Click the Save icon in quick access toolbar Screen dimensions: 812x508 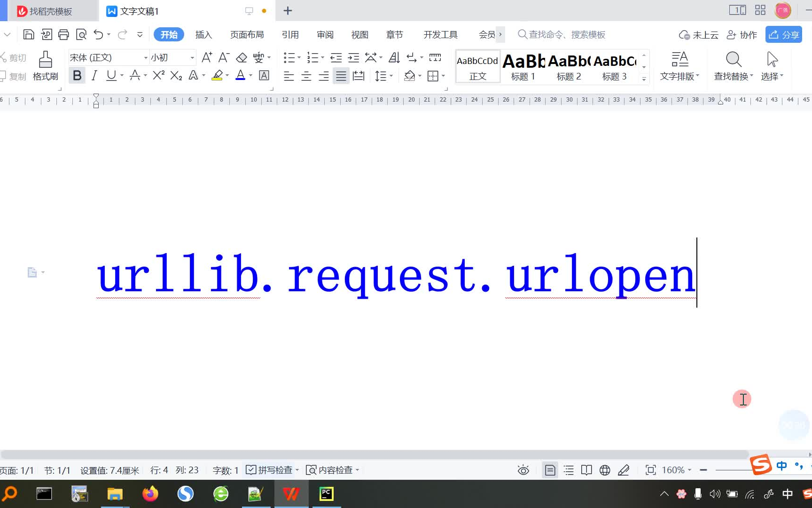(29, 34)
